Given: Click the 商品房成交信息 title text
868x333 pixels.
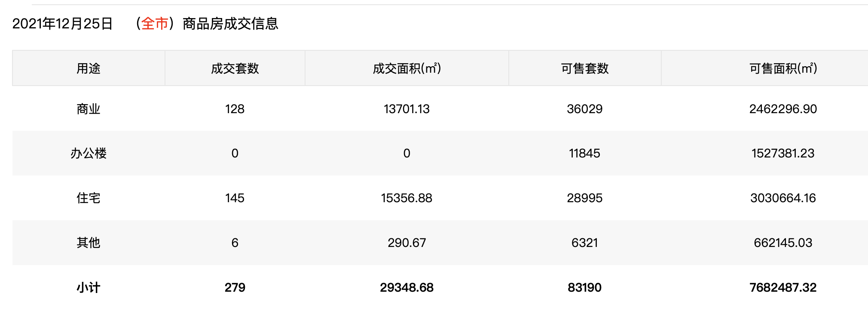Looking at the screenshot, I should [x=230, y=24].
